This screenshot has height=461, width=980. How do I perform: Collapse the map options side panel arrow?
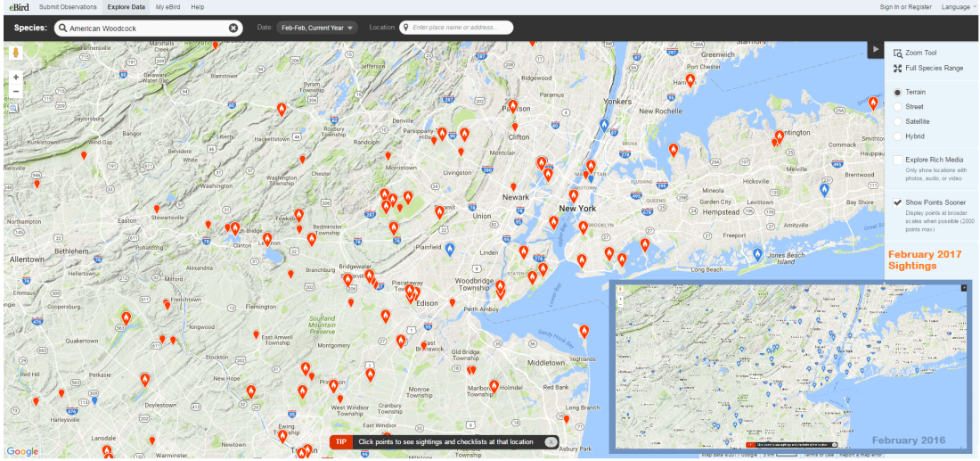(876, 49)
